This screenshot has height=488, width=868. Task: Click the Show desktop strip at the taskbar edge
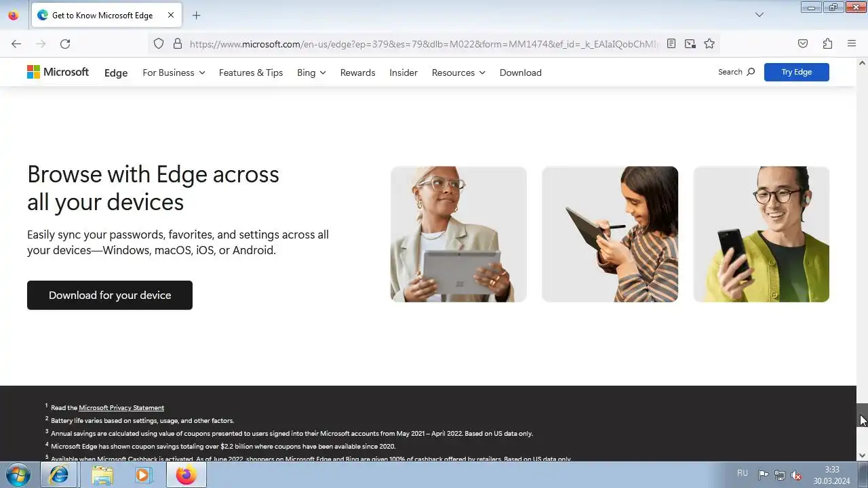coord(863,474)
